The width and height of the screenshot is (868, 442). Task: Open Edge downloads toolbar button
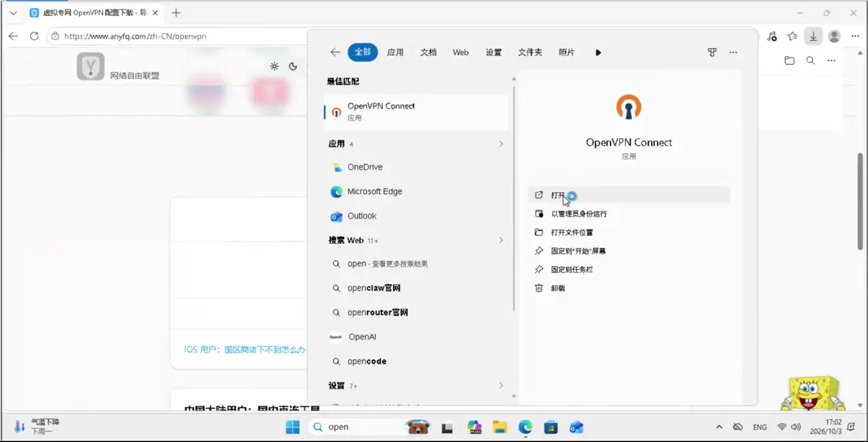point(814,36)
